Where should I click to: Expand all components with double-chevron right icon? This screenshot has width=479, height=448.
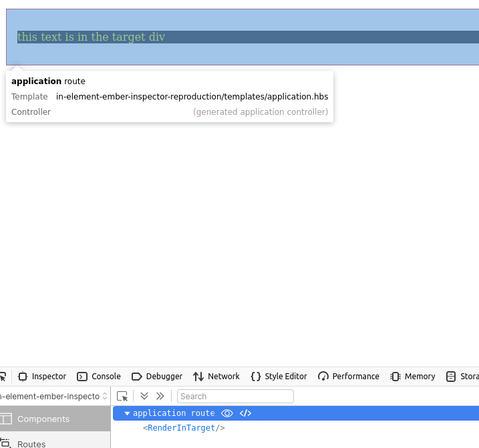click(160, 396)
